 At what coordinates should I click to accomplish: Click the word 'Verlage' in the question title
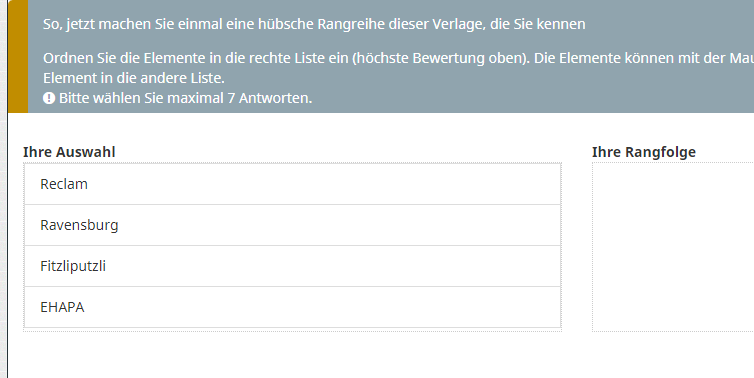(458, 24)
